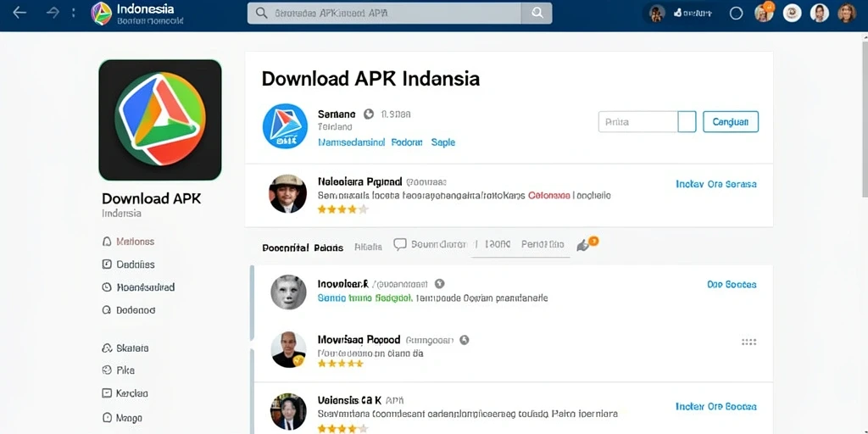Click the Fodoran link
Image resolution: width=868 pixels, height=434 pixels.
coord(407,142)
